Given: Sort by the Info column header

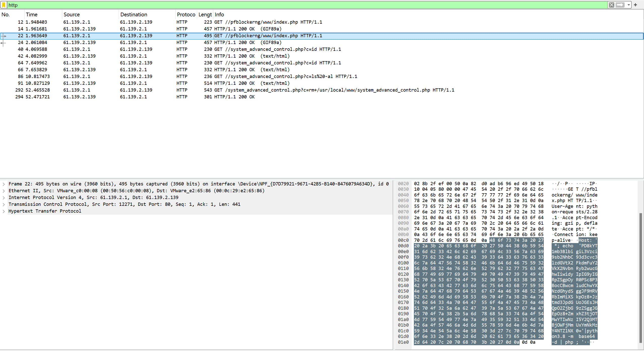Looking at the screenshot, I should [x=219, y=15].
